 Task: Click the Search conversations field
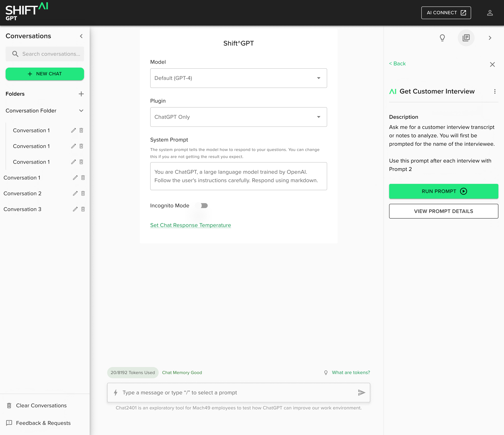click(x=51, y=54)
